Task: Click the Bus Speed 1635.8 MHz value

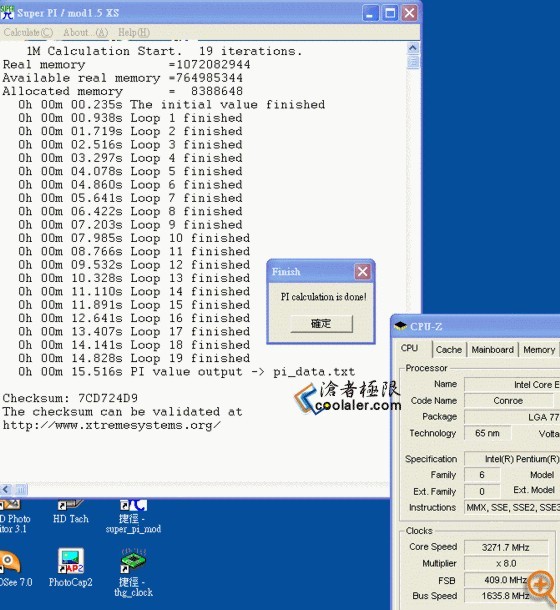Action: (x=506, y=596)
